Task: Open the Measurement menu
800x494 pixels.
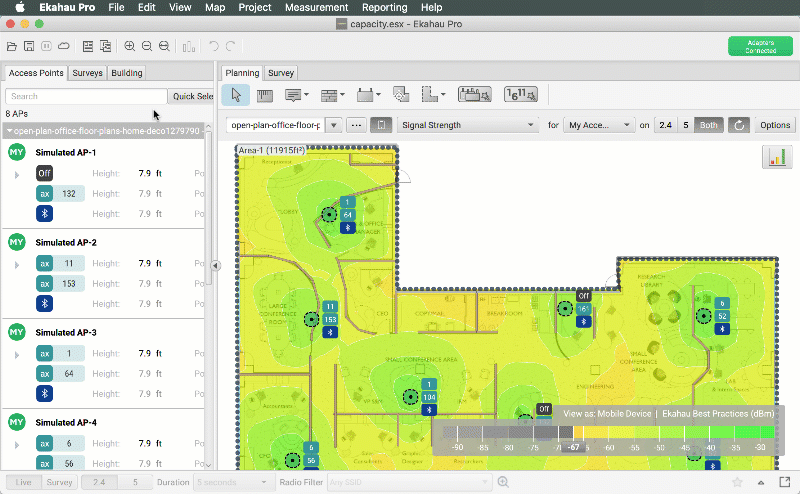Action: tap(316, 8)
